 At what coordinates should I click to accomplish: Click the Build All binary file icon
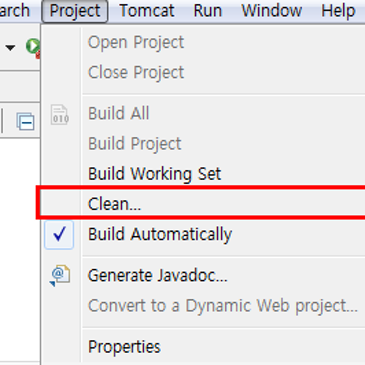(60, 115)
